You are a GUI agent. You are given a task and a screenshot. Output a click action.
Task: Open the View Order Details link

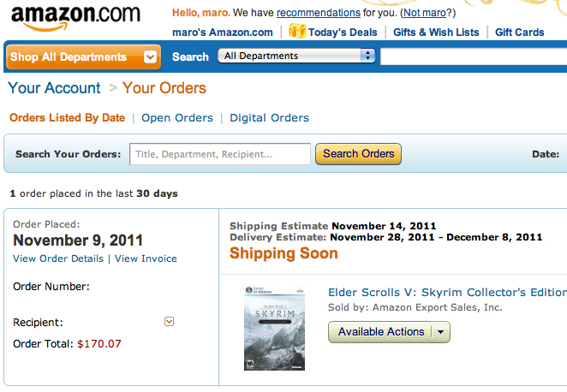point(58,258)
